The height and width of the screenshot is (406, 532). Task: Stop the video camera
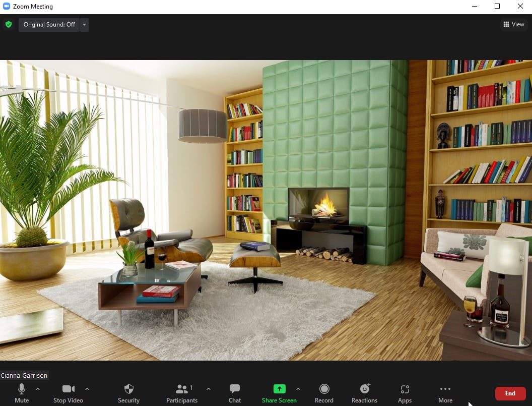point(68,393)
